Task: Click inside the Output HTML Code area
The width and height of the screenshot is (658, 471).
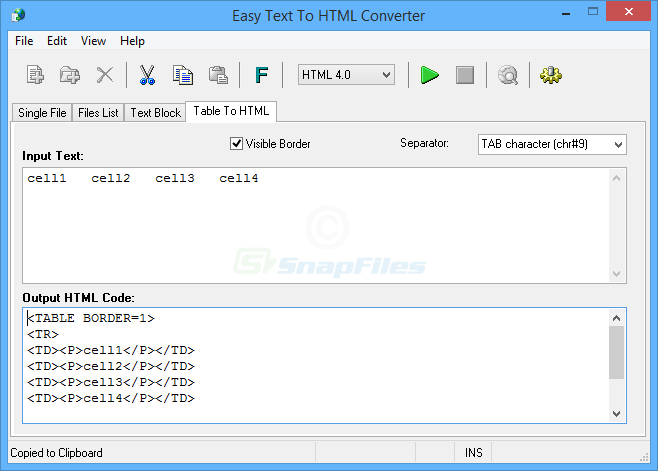Action: (x=317, y=365)
